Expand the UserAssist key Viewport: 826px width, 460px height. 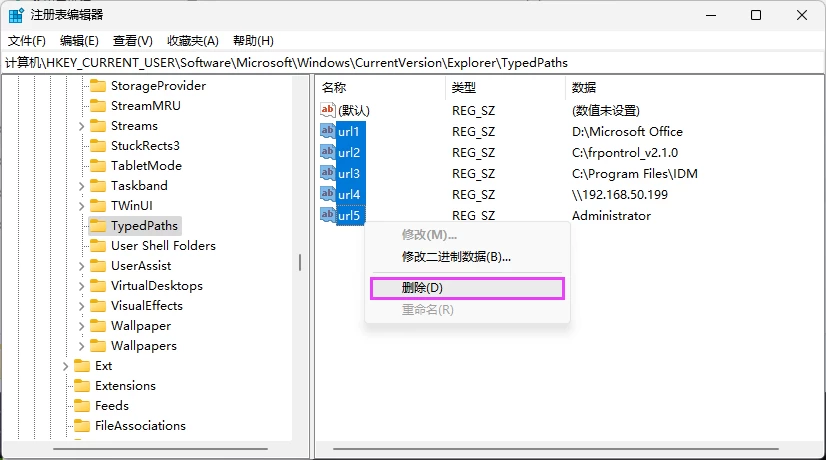tap(81, 266)
